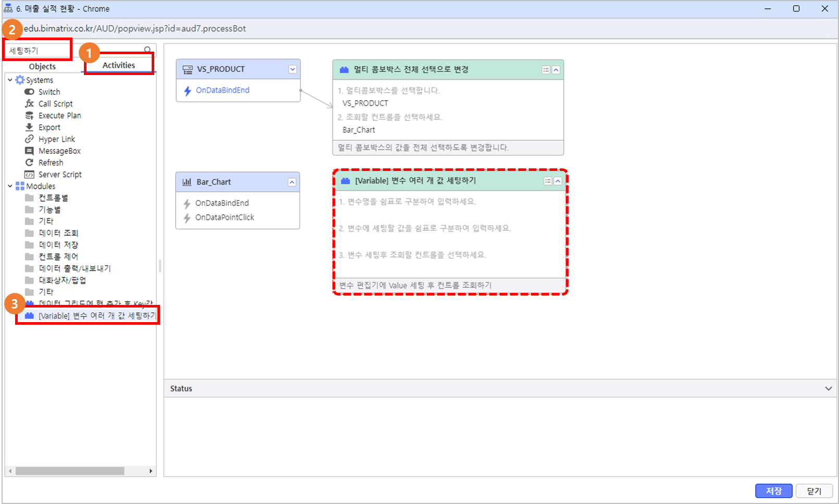839x504 pixels.
Task: Click '2. 변수에 세팅할 값을 쉼표로' field
Action: tap(424, 228)
